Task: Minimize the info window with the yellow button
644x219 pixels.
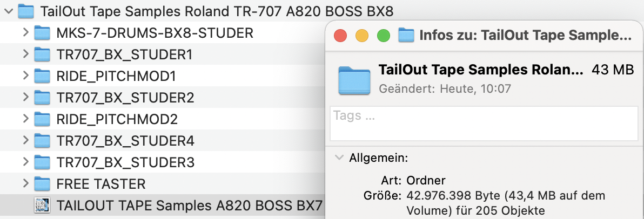Action: [x=361, y=36]
